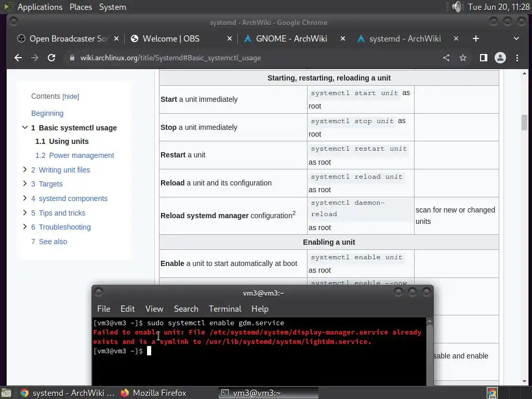The image size is (532, 399).
Task: Click the volume speaker icon in top panel
Action: pyautogui.click(x=457, y=7)
